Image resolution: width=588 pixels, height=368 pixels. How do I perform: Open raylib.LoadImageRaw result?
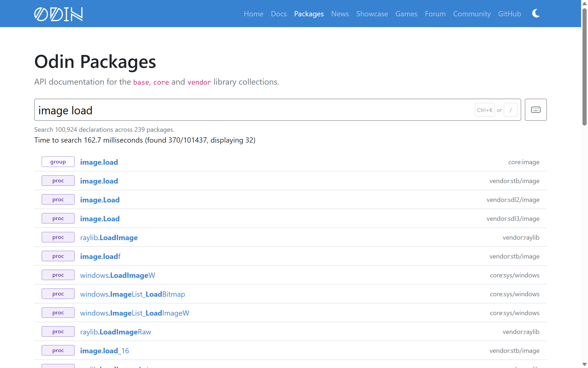[x=116, y=332]
